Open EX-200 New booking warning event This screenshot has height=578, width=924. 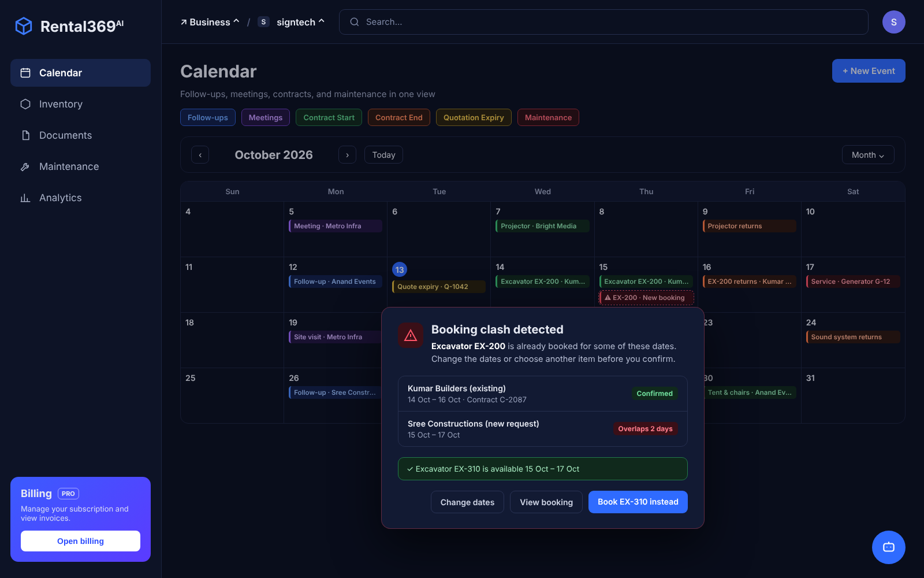(x=646, y=298)
